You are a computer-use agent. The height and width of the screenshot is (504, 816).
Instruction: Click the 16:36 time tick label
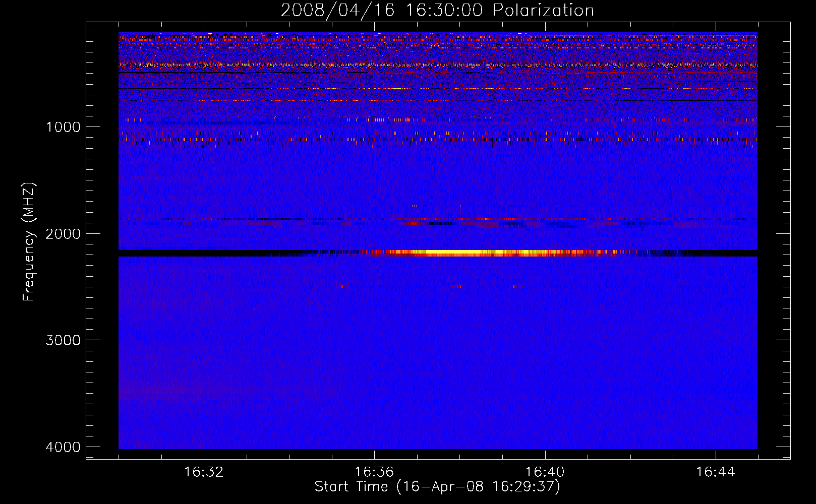[374, 472]
